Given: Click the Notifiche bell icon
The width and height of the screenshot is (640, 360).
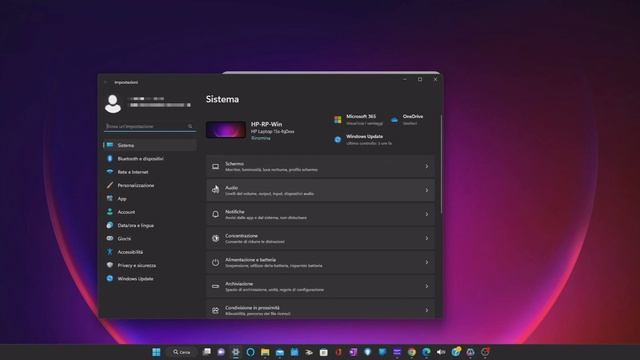Looking at the screenshot, I should [x=216, y=214].
